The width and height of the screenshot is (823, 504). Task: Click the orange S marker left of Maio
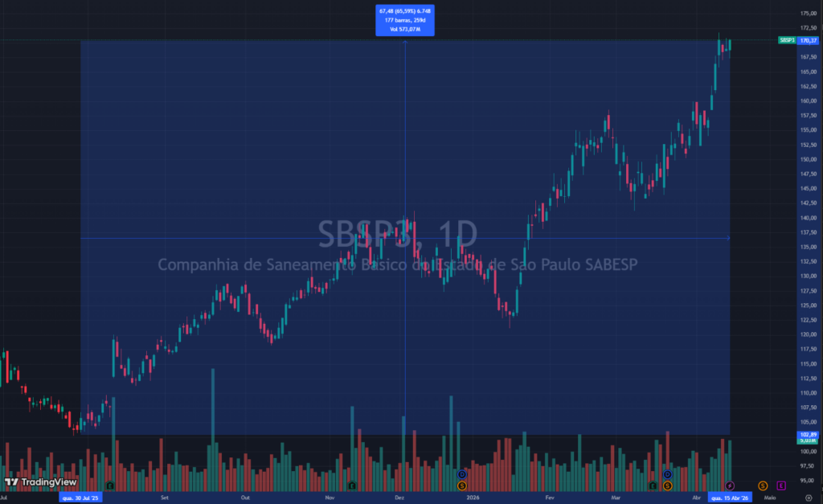pos(762,486)
